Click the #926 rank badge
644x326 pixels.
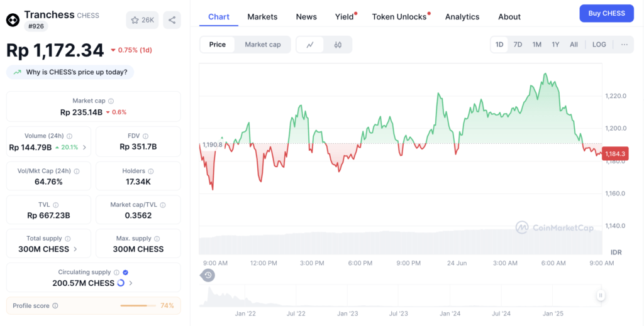point(36,26)
